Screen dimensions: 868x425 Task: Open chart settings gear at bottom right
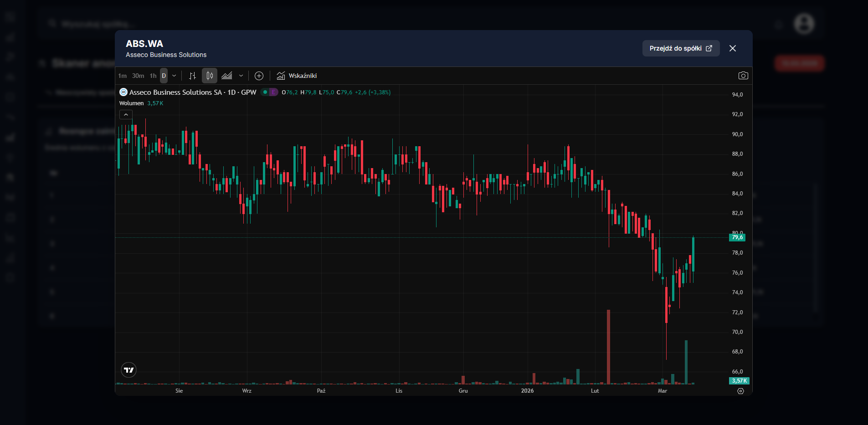point(740,391)
